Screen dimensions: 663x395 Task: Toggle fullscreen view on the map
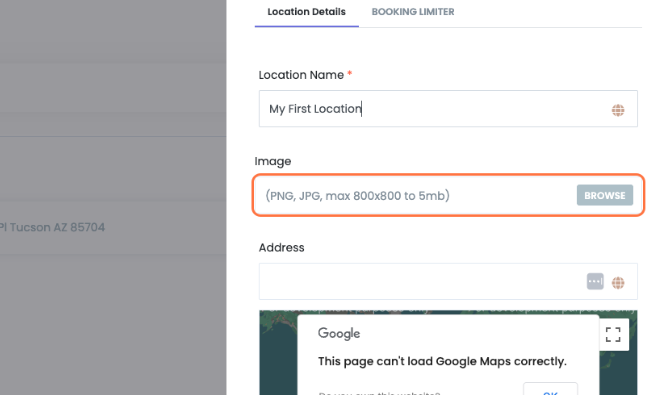pos(613,335)
